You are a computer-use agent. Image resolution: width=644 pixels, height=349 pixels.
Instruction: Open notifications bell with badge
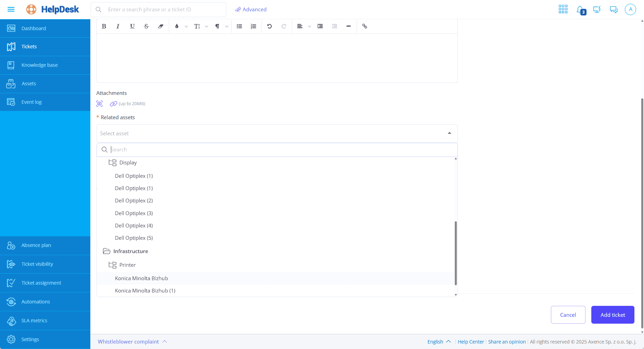point(580,10)
